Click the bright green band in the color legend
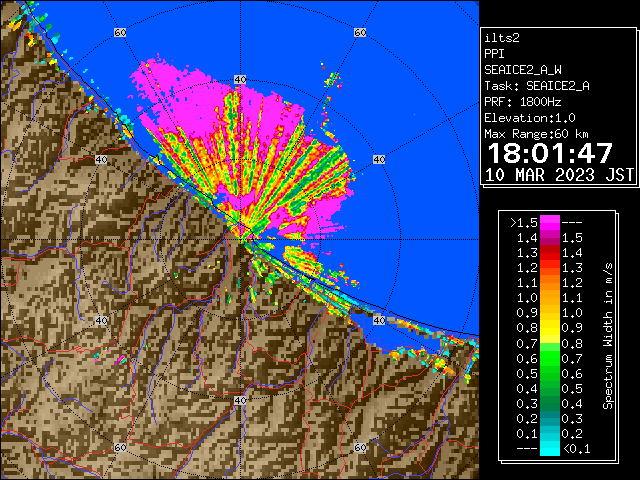Screen dimensions: 640x480 (x=550, y=358)
